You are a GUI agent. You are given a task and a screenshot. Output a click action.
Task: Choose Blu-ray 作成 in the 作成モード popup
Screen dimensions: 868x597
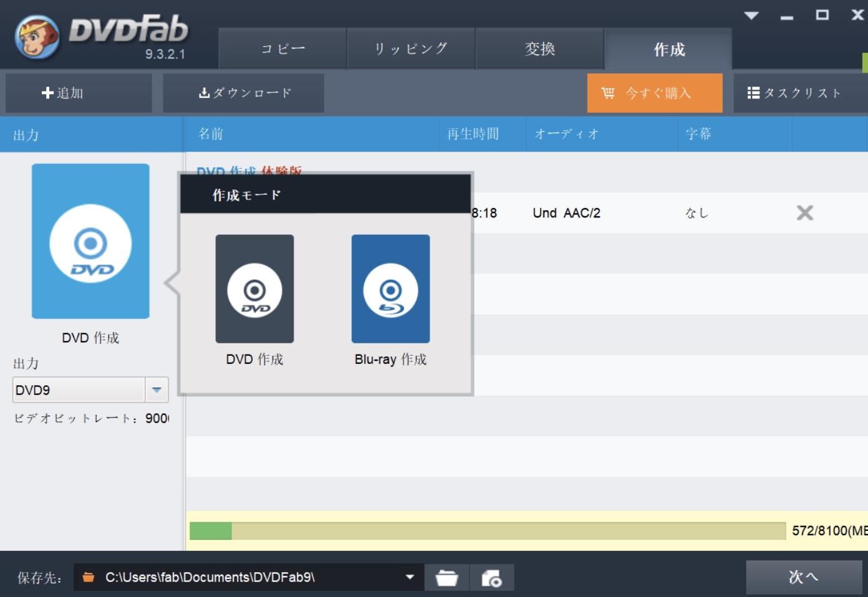tap(390, 289)
